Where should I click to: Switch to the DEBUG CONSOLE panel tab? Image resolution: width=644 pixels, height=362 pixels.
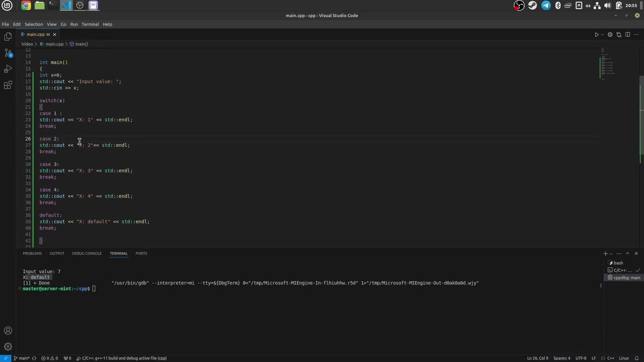tap(87, 253)
